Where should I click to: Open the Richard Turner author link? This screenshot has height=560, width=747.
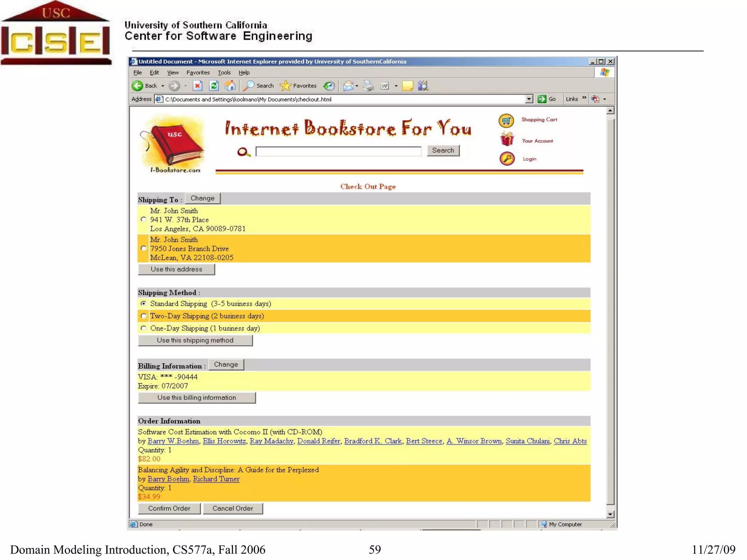click(x=216, y=479)
